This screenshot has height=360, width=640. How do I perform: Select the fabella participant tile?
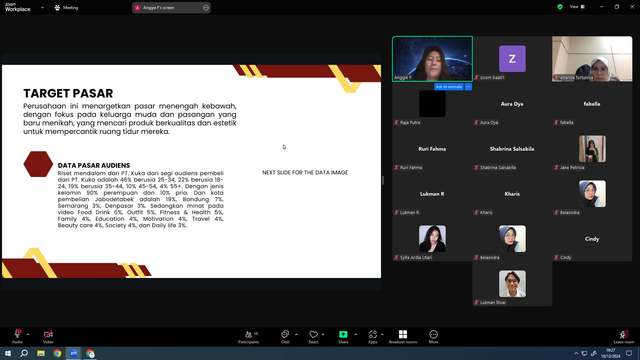(592, 104)
